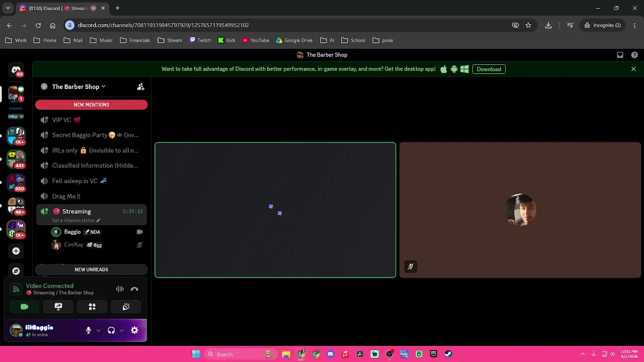
Task: Open File Explorer from the taskbar
Action: click(x=286, y=354)
